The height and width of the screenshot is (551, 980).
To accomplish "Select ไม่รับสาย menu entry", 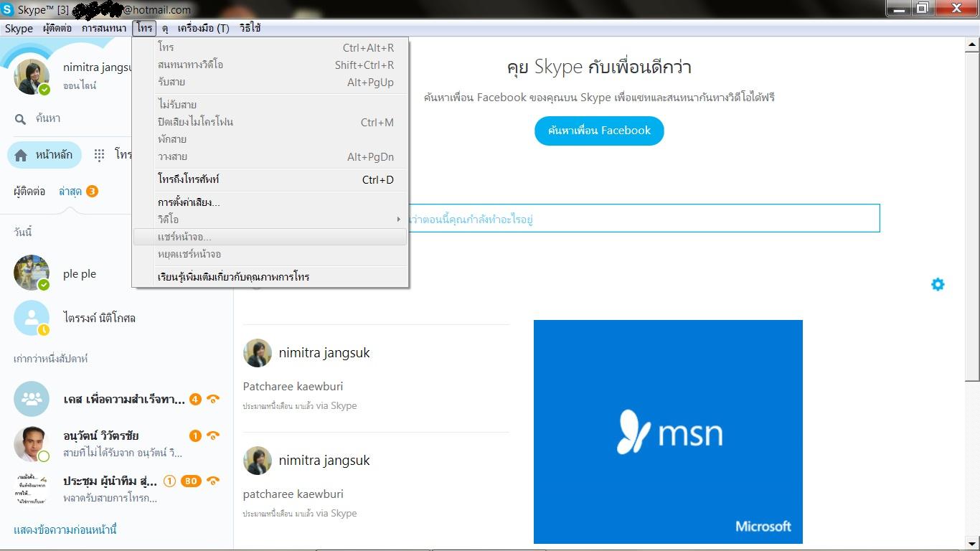I will click(270, 105).
